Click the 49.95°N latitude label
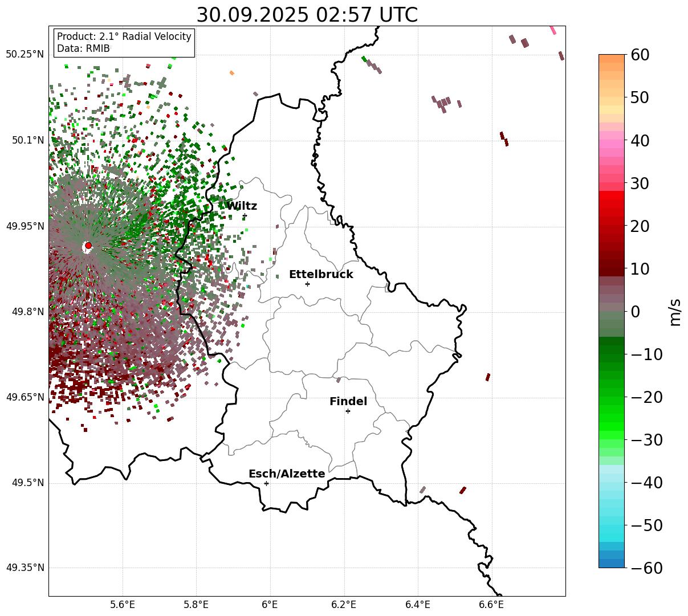Screen dimensions: 688x616 point(25,226)
